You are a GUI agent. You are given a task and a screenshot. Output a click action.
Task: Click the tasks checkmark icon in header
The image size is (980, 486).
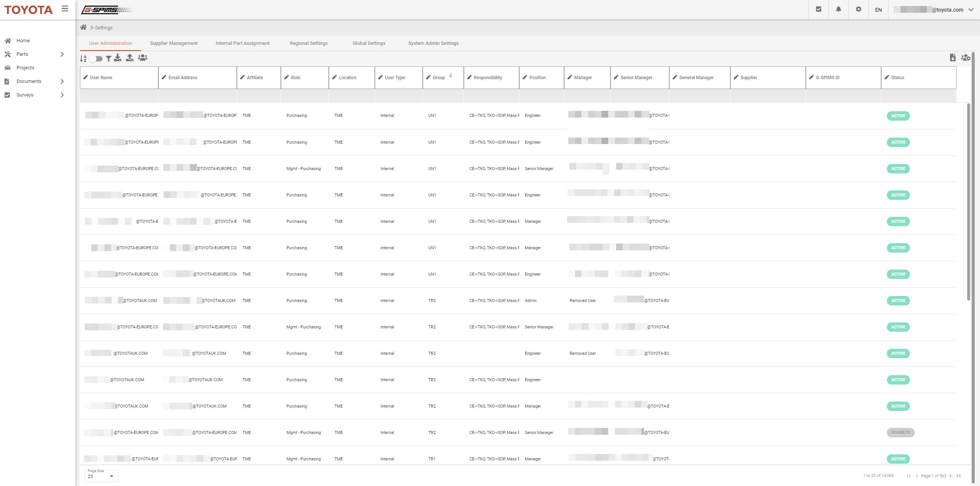click(819, 9)
